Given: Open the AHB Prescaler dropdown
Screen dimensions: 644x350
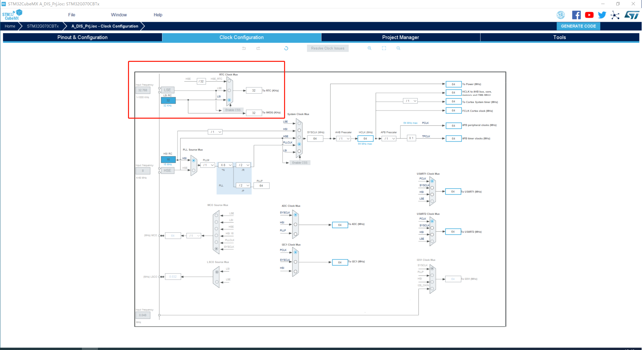Looking at the screenshot, I should click(343, 138).
